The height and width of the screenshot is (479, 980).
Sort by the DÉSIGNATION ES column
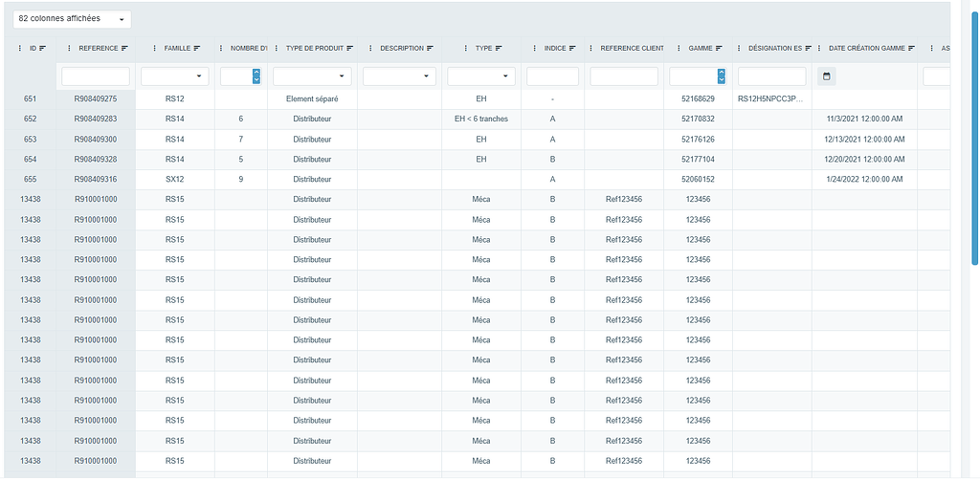809,48
